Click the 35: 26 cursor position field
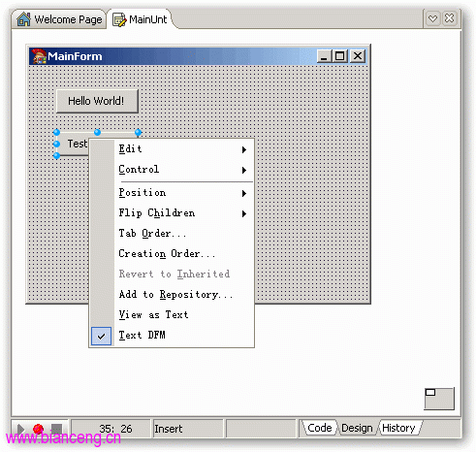476x452 pixels. point(111,429)
